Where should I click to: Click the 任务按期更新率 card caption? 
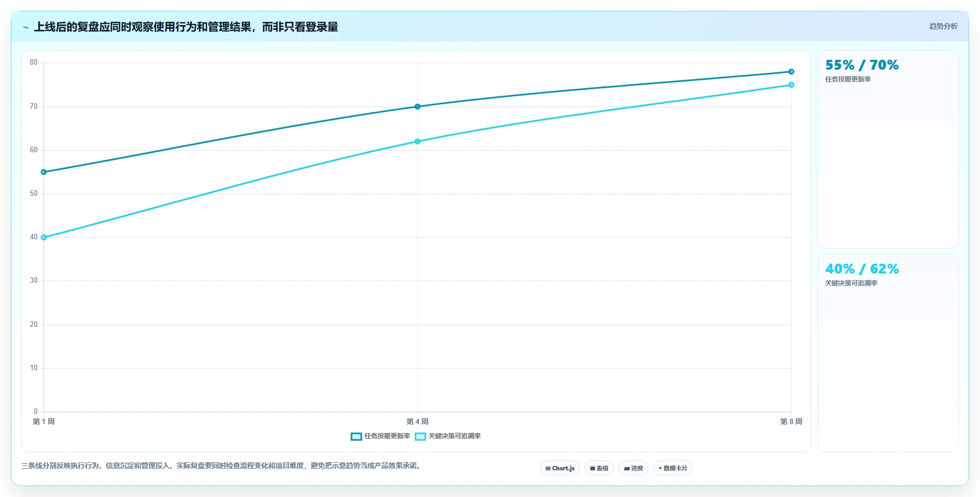848,79
